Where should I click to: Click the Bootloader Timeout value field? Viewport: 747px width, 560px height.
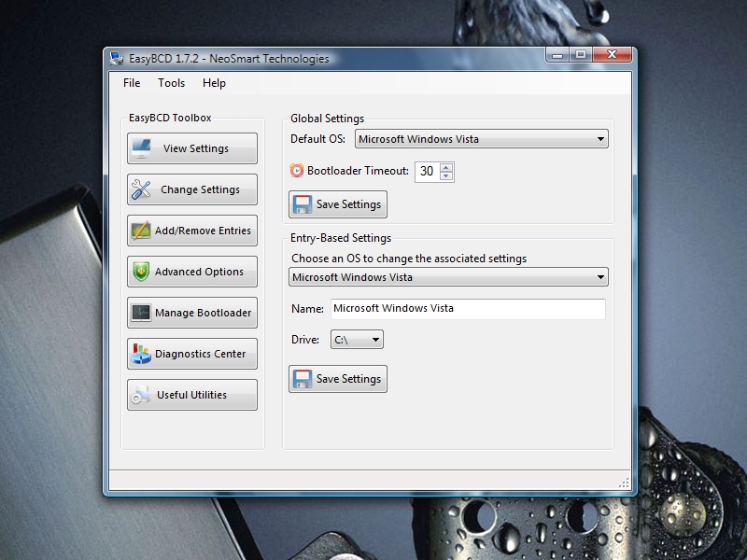pos(428,172)
